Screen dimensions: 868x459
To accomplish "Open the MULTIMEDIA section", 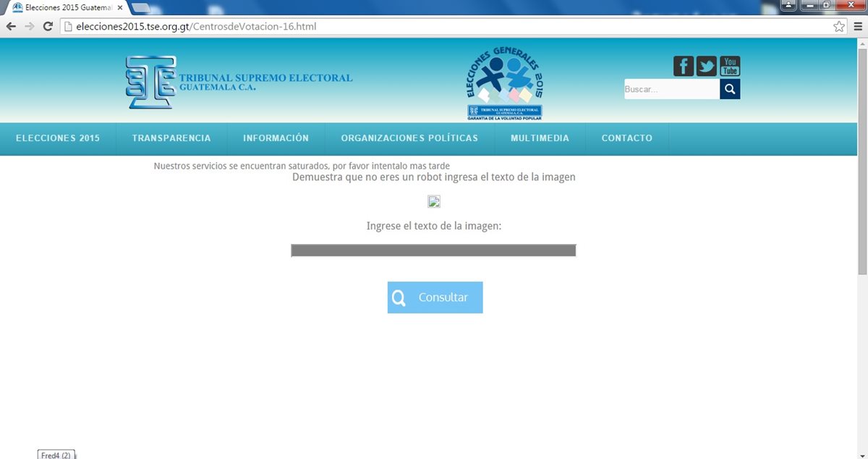I will pyautogui.click(x=540, y=138).
